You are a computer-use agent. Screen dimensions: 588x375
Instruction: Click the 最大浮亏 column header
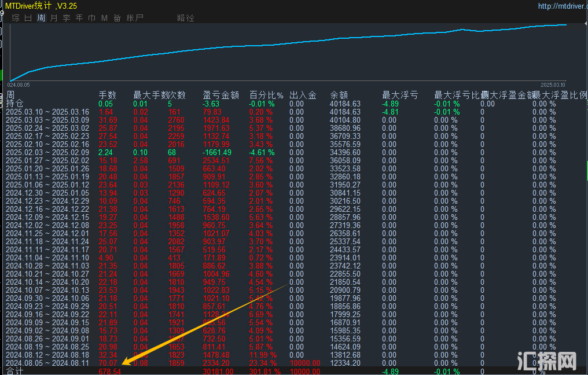pos(400,95)
